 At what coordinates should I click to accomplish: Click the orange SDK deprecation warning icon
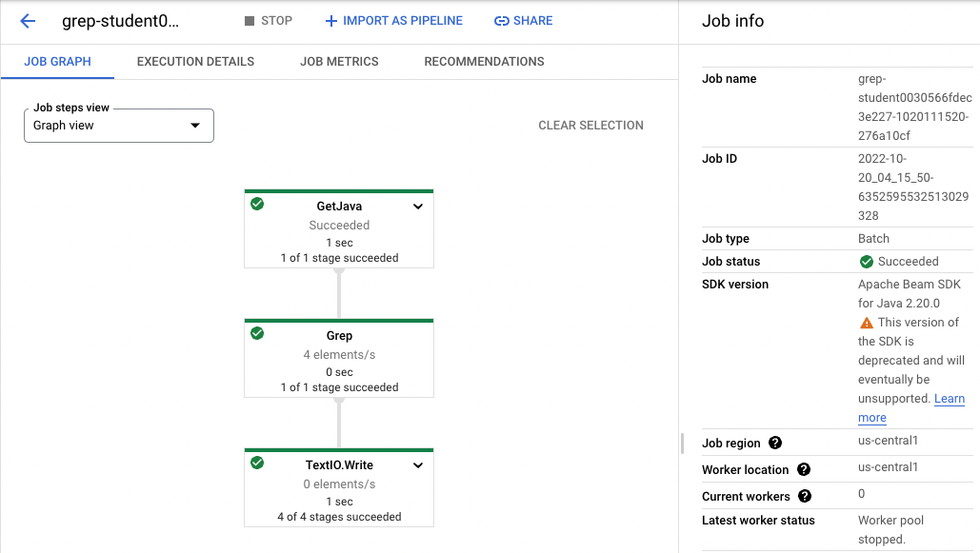pyautogui.click(x=867, y=323)
